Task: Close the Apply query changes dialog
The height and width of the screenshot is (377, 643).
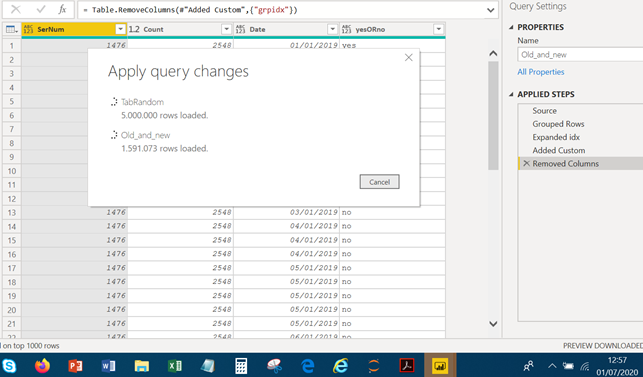Action: click(x=408, y=57)
